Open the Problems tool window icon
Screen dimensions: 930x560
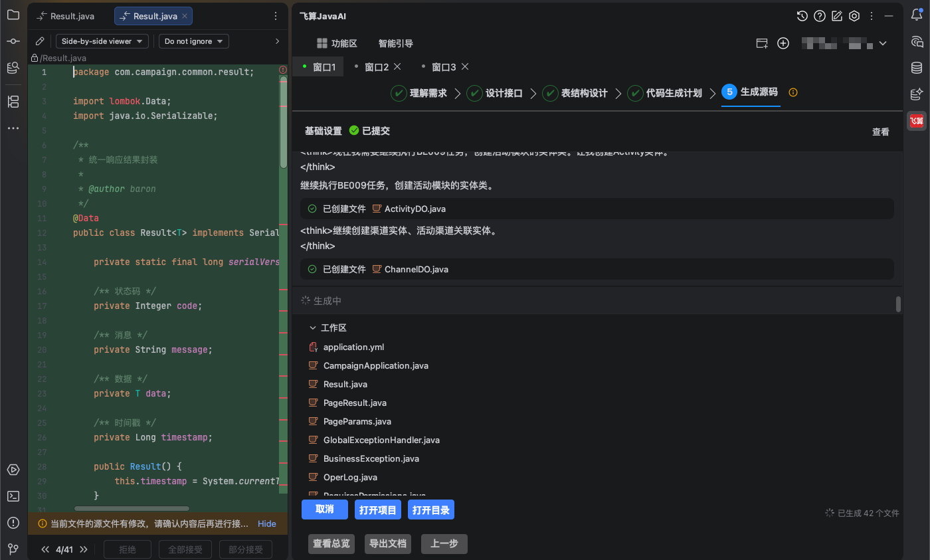(x=13, y=523)
